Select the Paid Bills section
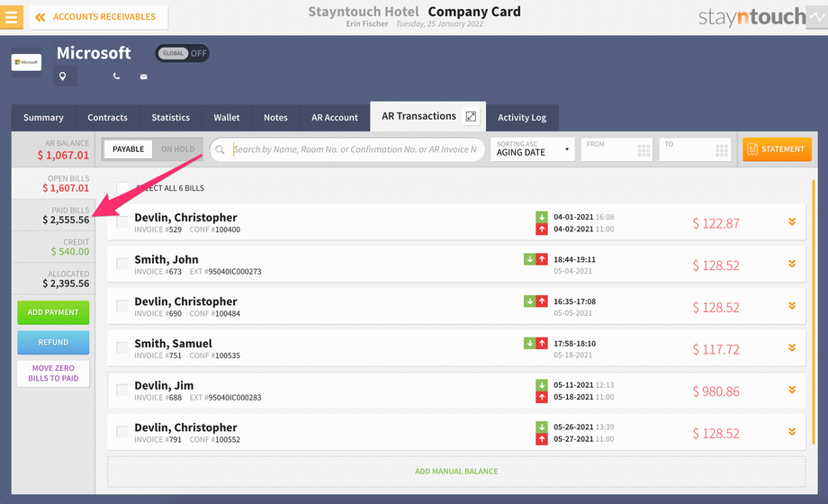Screen dimensions: 828x504 [x=53, y=215]
